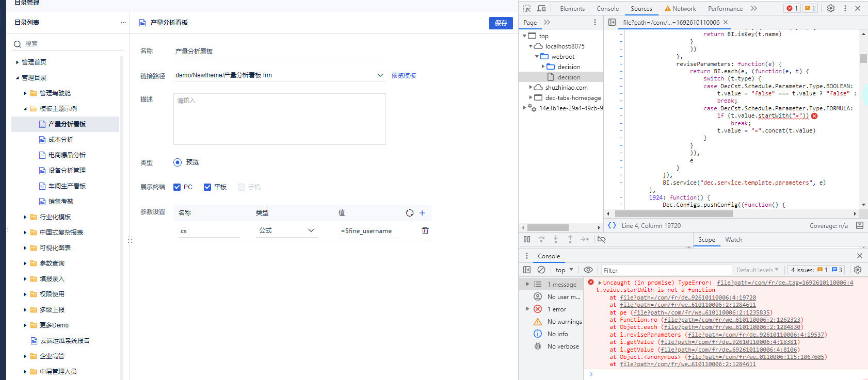Open the Performance tab

pyautogui.click(x=725, y=8)
